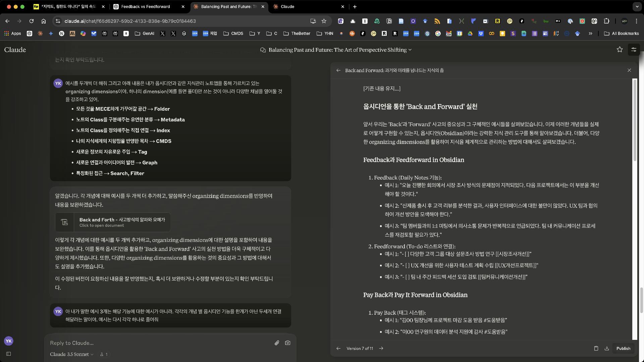Click the Publish button

(x=623, y=348)
